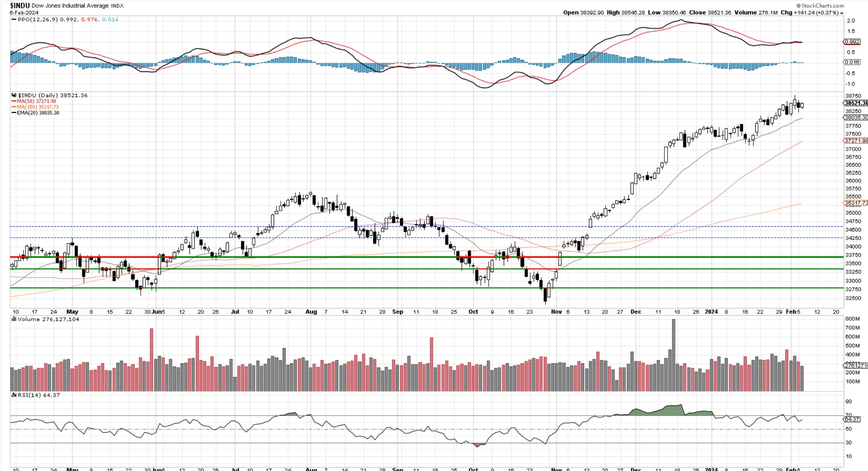Screen dimensions: 868x471
Task: Click the PPO(12,26,9) legend line marker
Action: (14, 20)
